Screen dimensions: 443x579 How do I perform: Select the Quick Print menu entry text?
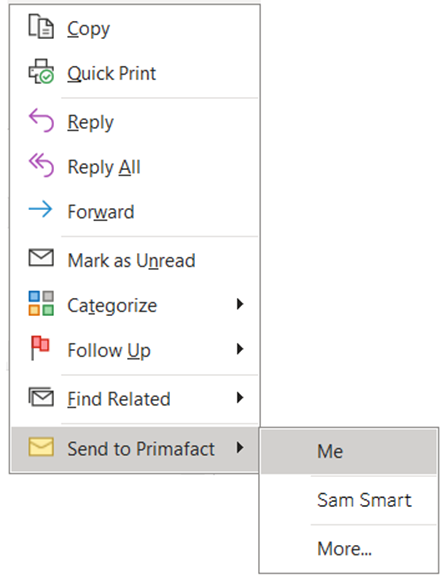(111, 73)
